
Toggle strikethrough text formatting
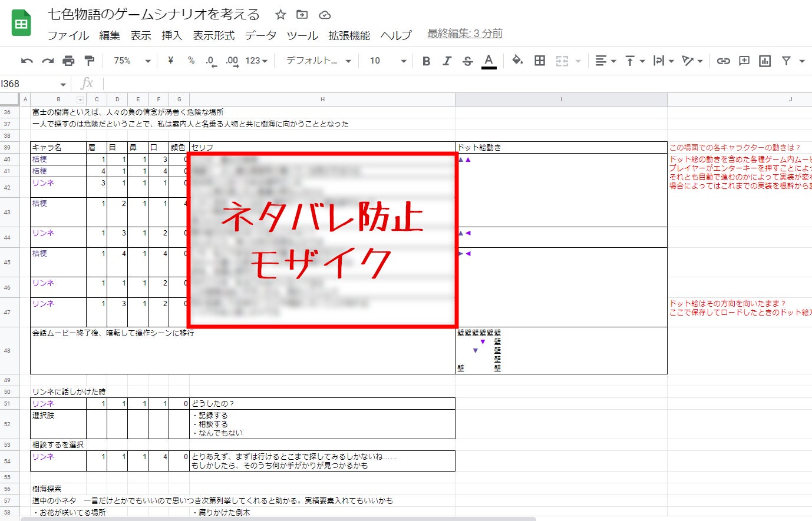coord(467,61)
